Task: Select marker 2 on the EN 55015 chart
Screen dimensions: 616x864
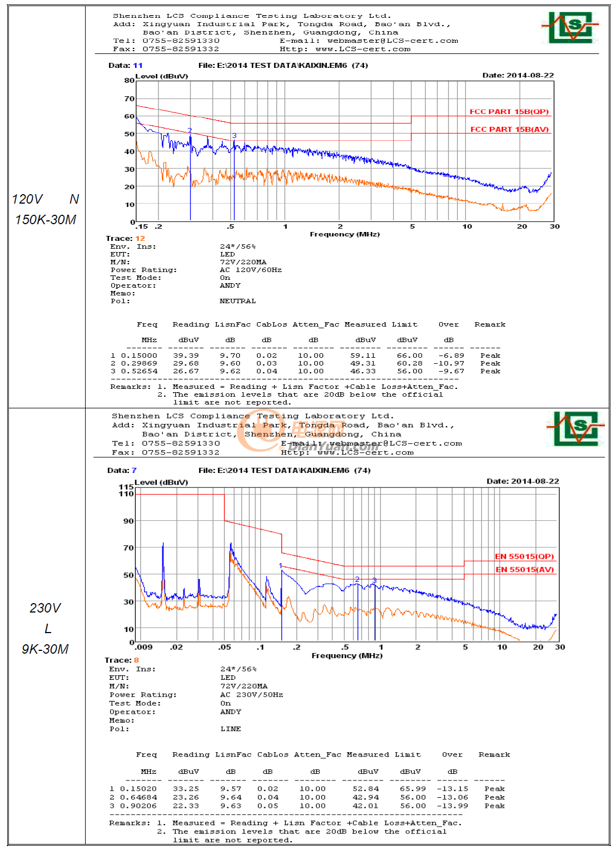Action: click(357, 580)
